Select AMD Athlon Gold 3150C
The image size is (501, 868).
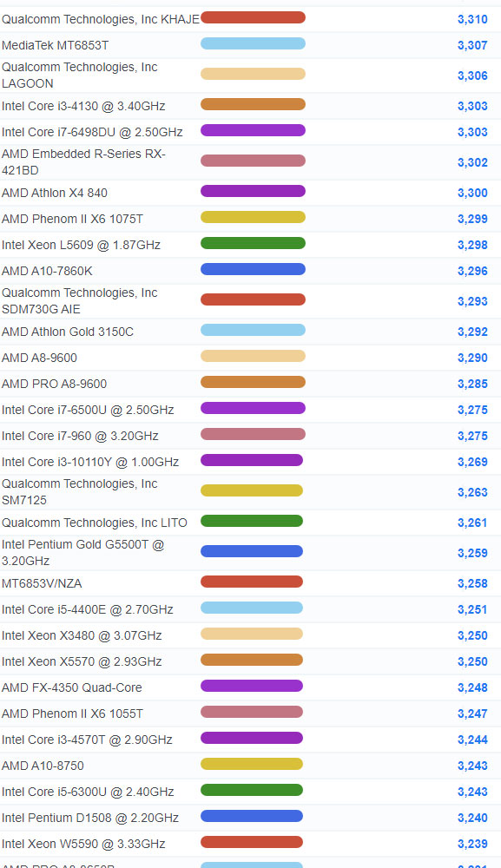[x=68, y=332]
